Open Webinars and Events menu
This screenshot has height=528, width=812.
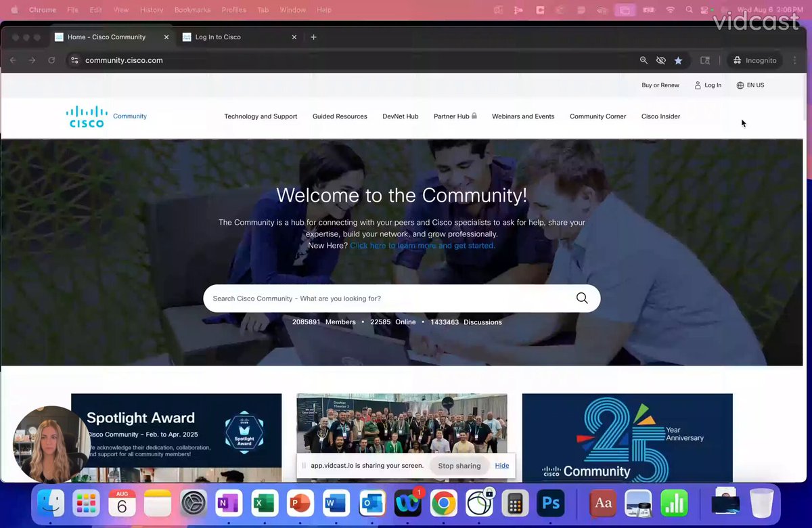[523, 116]
